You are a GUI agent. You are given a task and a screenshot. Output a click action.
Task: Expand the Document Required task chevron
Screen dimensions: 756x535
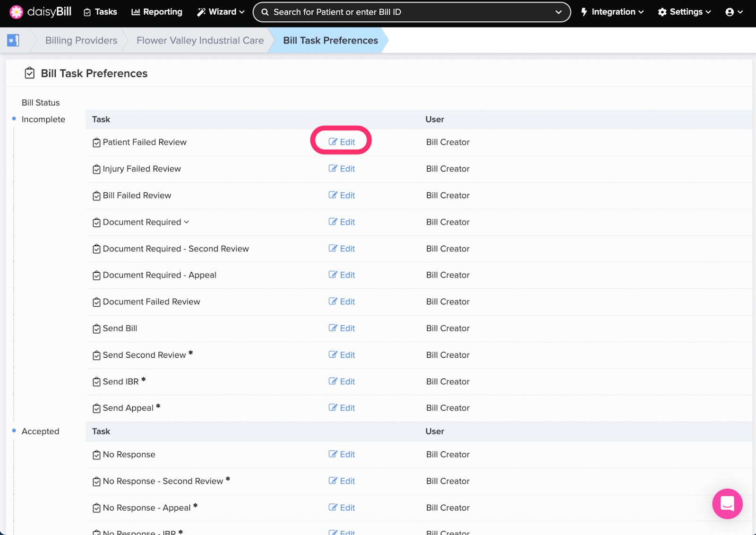(x=187, y=222)
